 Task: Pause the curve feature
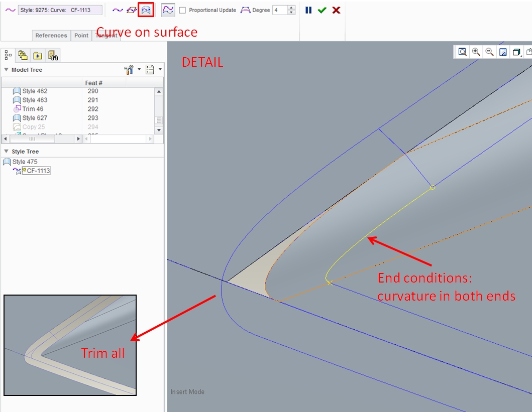click(308, 10)
